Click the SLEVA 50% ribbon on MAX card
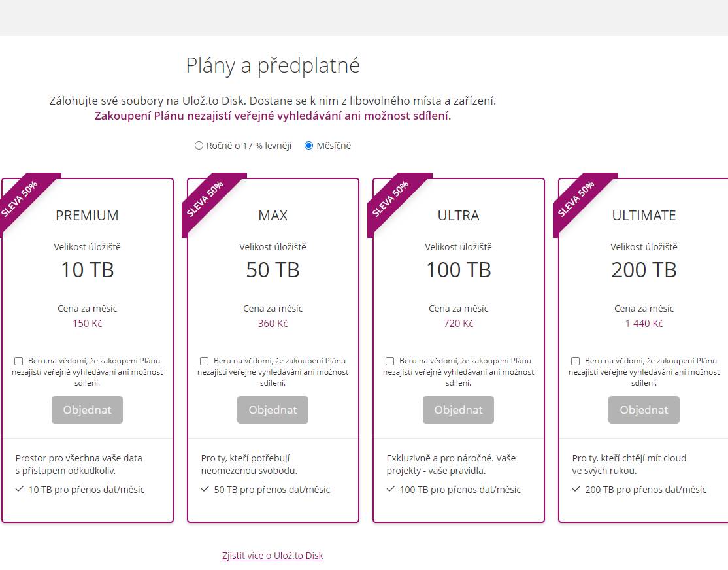Viewport: 728px width, 570px height. click(x=206, y=198)
